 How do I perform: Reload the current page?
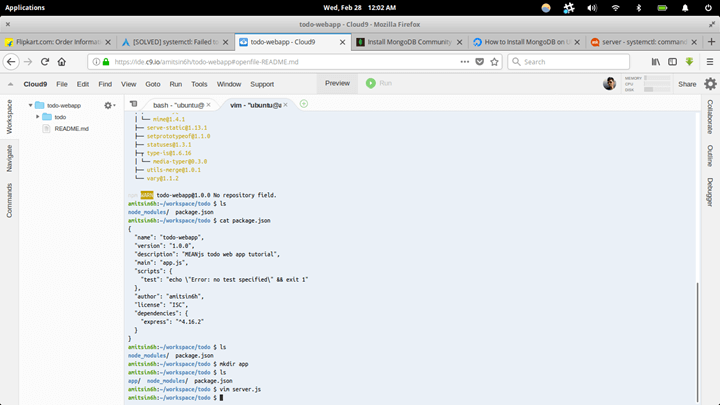coord(45,62)
